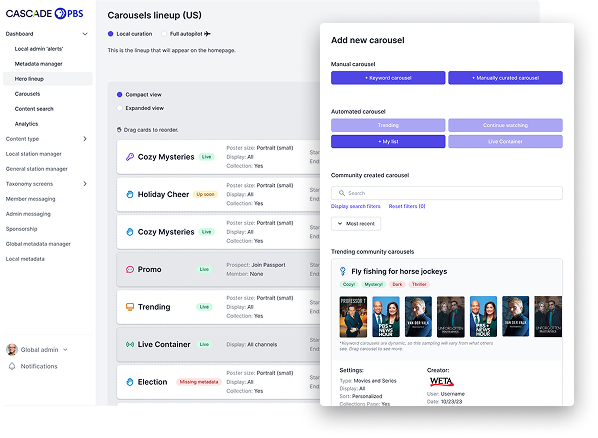Click the hand icon next to Holiday Cheer
This screenshot has width=598, height=438.
130,195
